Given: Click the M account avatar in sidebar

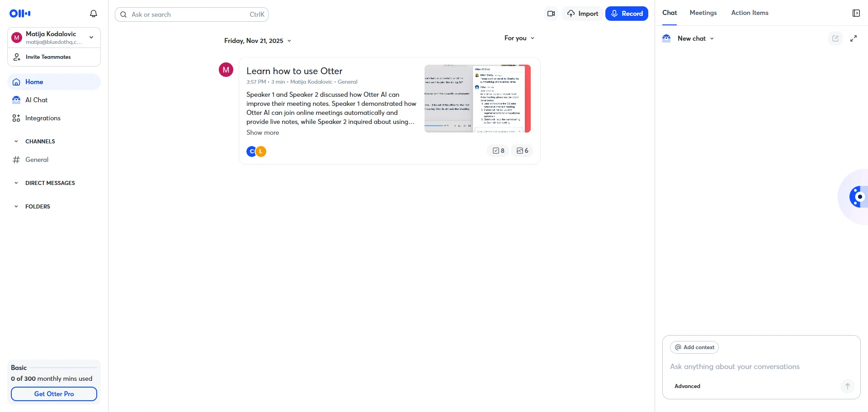Looking at the screenshot, I should point(17,38).
